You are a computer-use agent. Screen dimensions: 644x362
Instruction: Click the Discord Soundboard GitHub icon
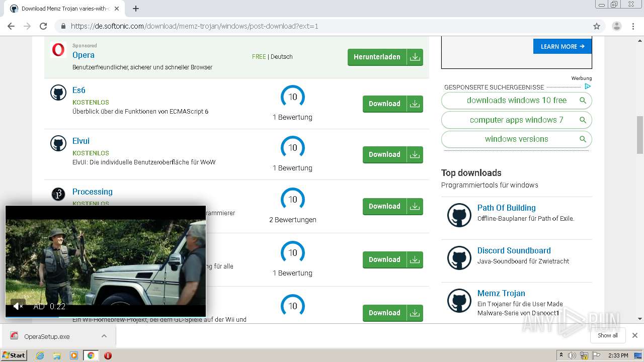click(x=459, y=258)
